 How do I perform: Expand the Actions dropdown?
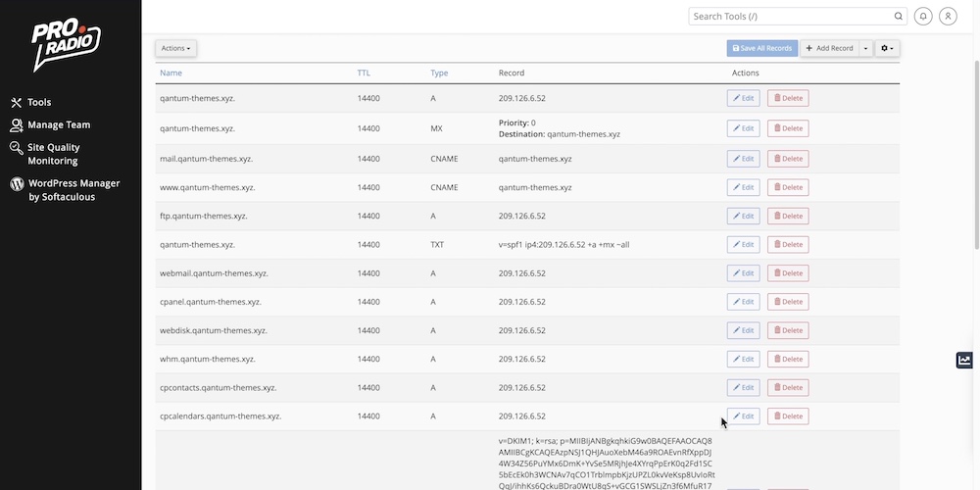click(x=175, y=48)
